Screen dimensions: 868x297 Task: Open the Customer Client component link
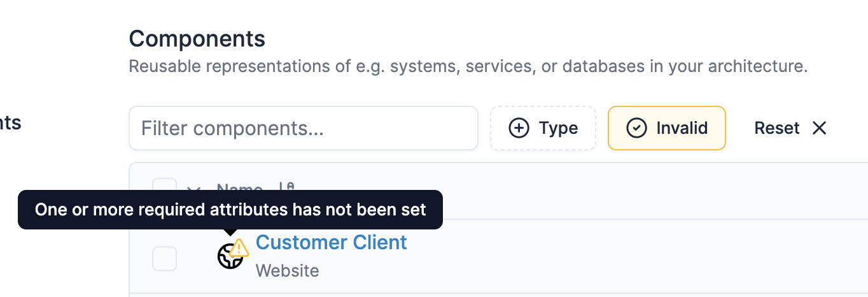(332, 242)
